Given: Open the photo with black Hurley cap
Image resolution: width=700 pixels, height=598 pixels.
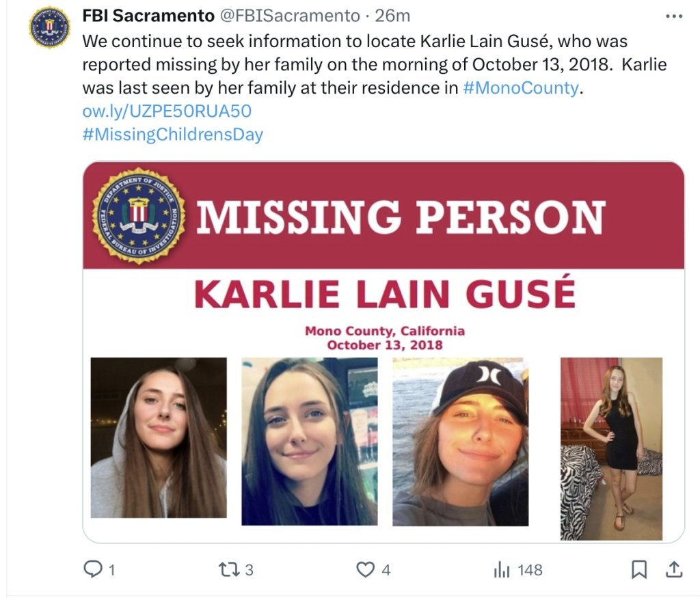Looking at the screenshot, I should (x=460, y=441).
